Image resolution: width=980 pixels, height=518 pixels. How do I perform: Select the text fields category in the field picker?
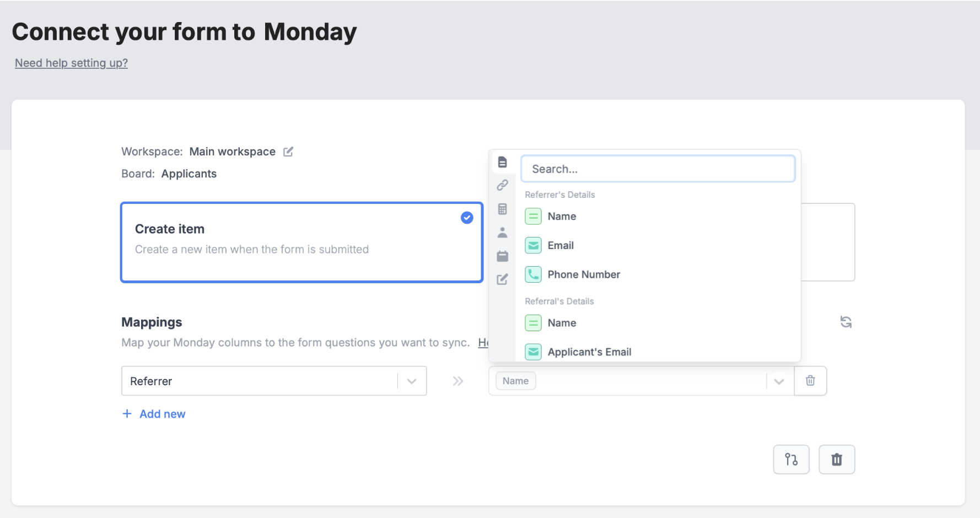click(503, 161)
